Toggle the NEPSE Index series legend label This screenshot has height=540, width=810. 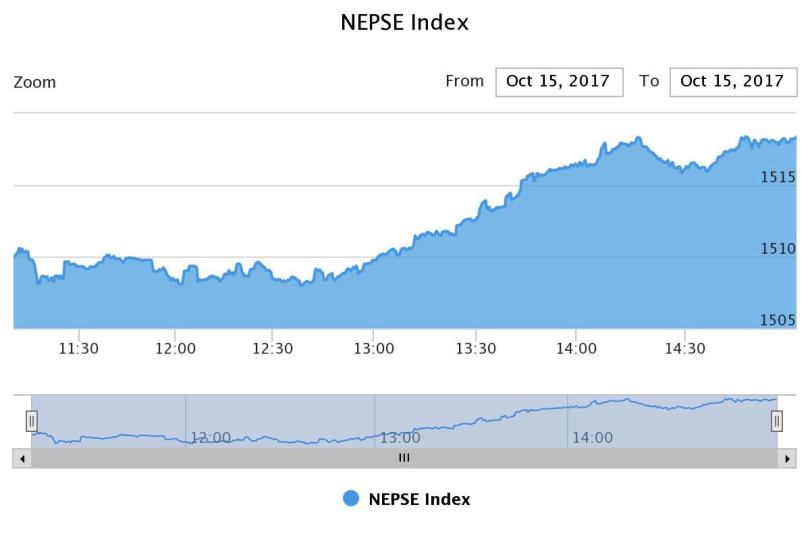point(419,499)
